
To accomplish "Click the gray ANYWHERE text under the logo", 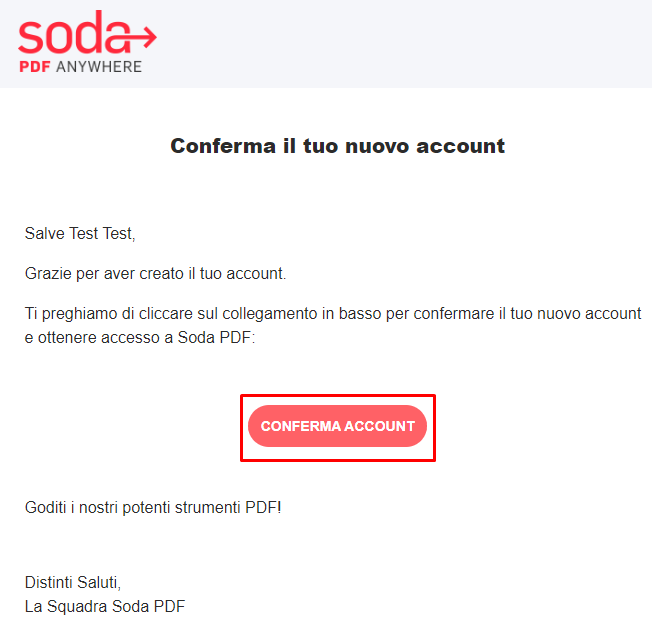I will (x=99, y=67).
